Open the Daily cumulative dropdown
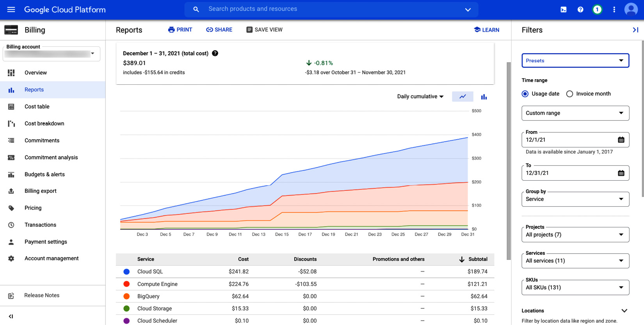The height and width of the screenshot is (325, 644). (420, 96)
